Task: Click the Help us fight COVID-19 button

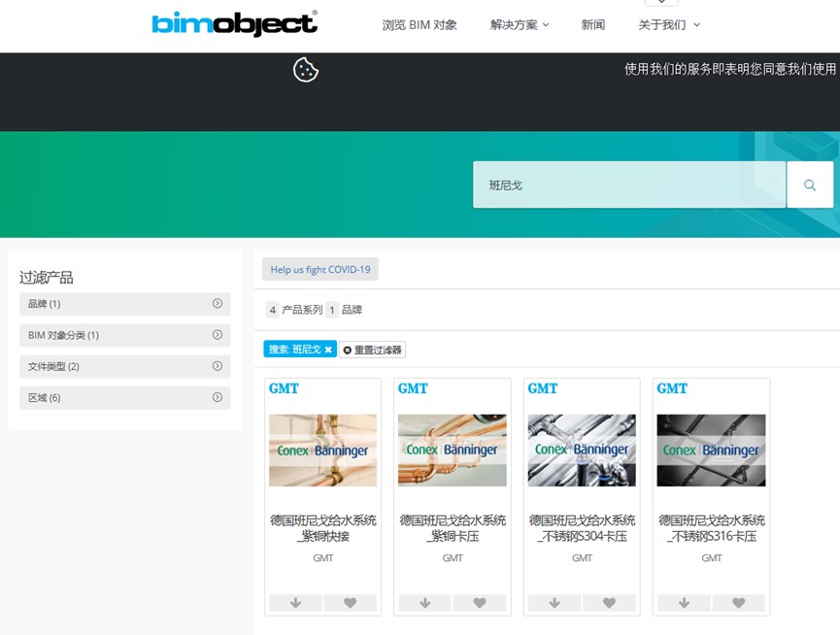Action: pos(319,270)
